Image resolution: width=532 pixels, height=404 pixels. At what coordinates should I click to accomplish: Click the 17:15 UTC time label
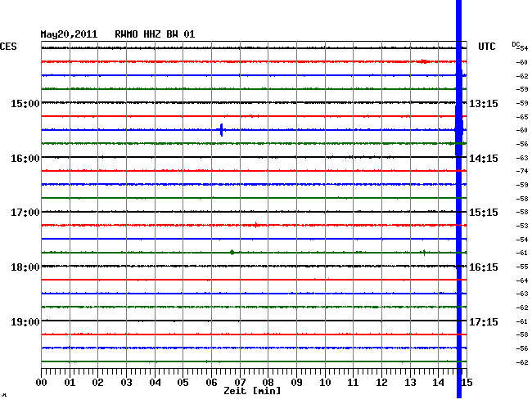click(484, 321)
